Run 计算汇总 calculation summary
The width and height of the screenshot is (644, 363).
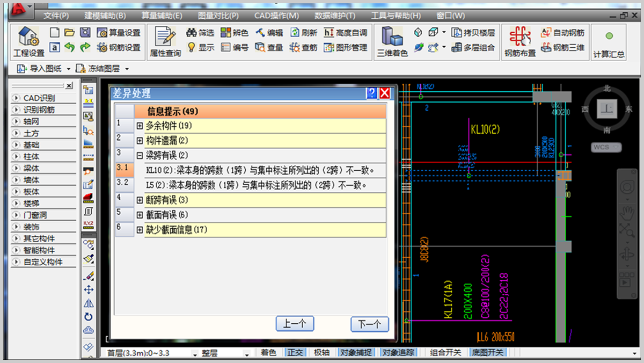tap(609, 38)
